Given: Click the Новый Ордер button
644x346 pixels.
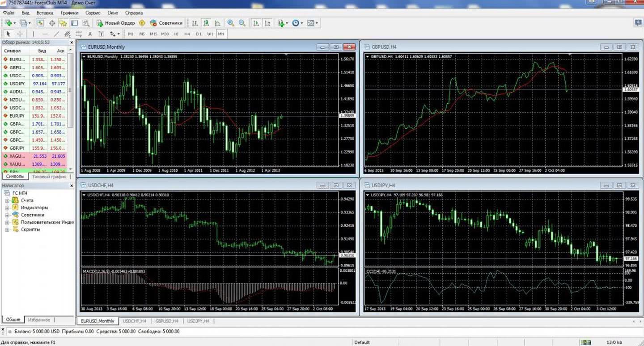Looking at the screenshot, I should 115,23.
